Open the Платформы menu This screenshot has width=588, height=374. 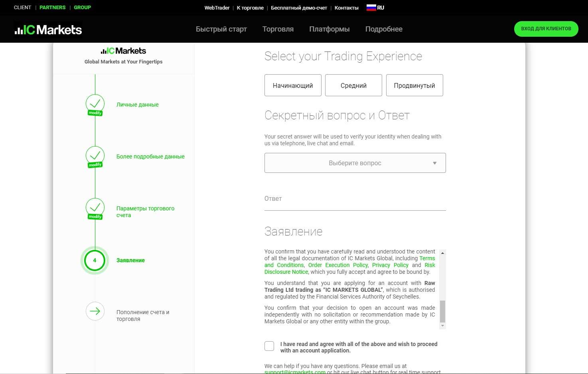click(x=330, y=29)
